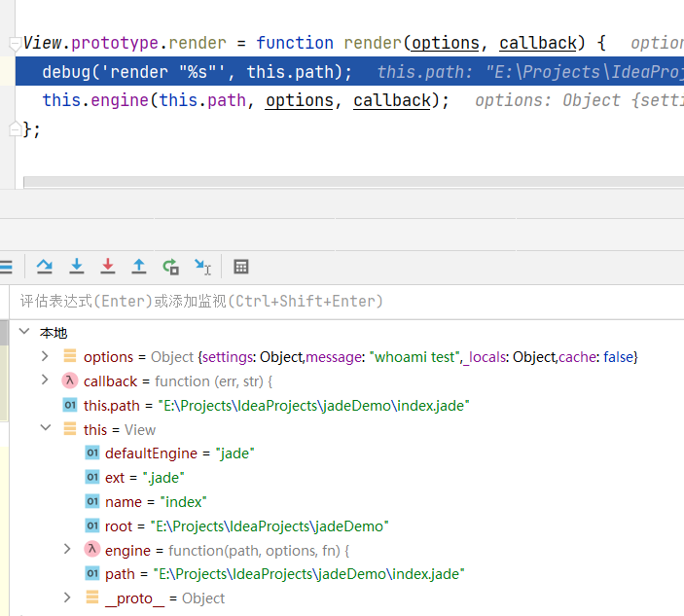Screen dimensions: 684x616
Task: Collapse the this = View node
Action: (x=46, y=428)
